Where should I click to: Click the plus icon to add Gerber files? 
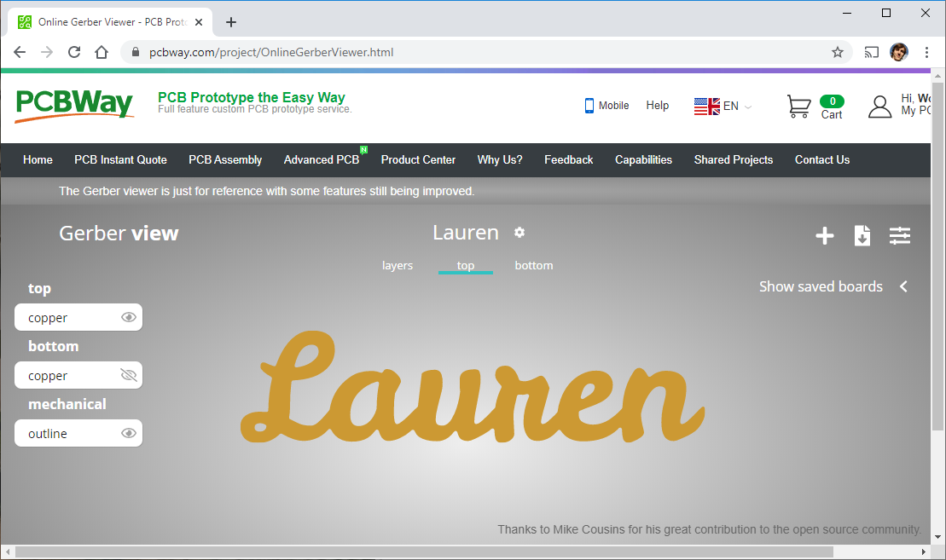(x=825, y=236)
